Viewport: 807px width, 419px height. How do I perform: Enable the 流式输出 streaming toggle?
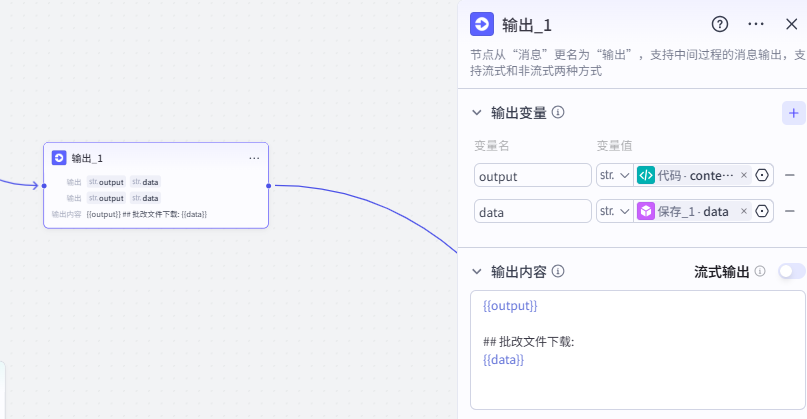(792, 271)
